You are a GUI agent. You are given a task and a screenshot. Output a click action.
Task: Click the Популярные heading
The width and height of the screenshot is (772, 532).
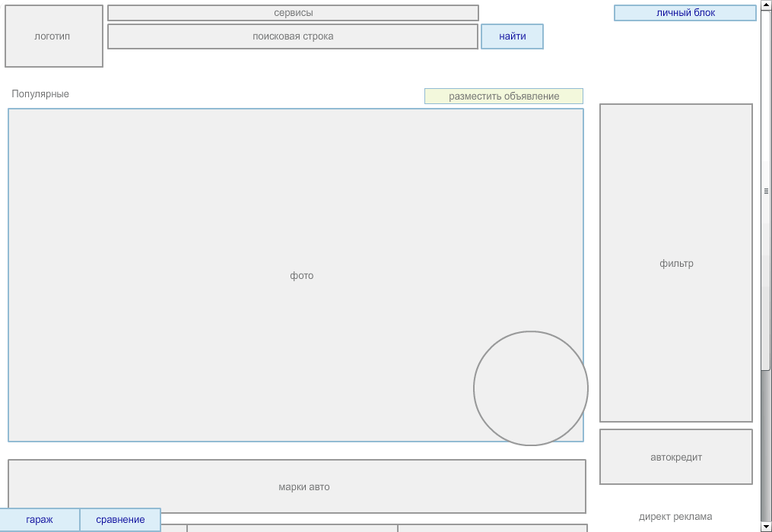[40, 94]
